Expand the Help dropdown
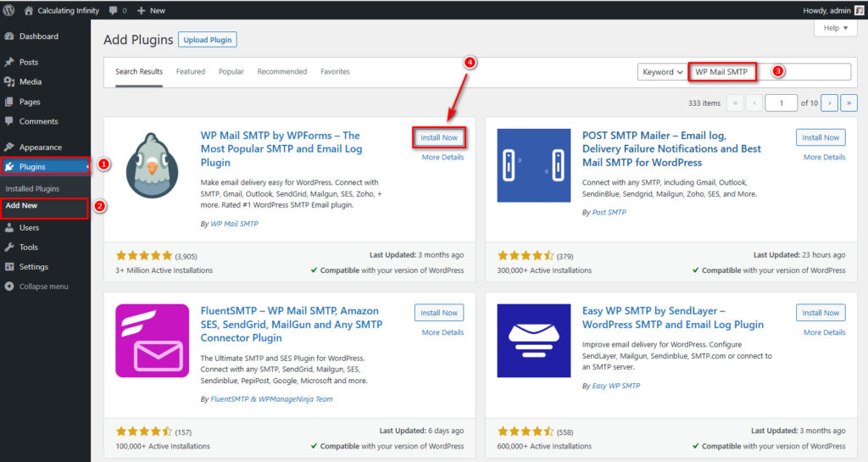The image size is (868, 462). point(835,28)
